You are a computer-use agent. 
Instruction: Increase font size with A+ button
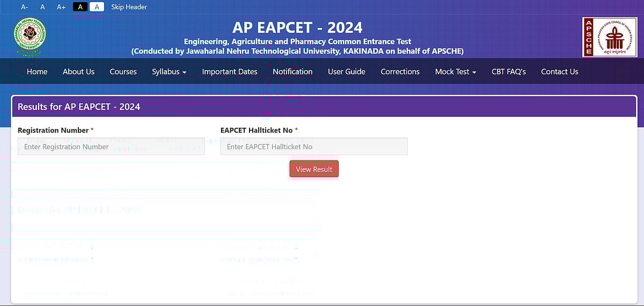(61, 7)
